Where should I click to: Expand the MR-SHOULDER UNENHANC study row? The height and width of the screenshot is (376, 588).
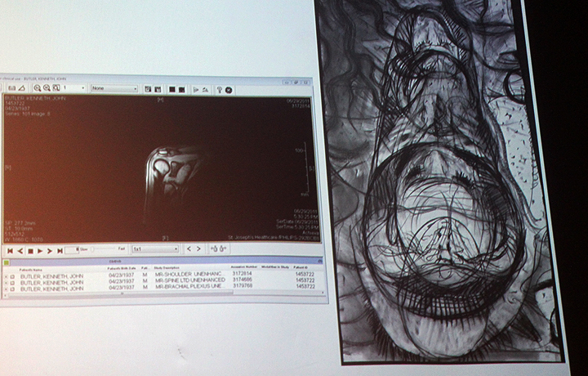point(7,276)
